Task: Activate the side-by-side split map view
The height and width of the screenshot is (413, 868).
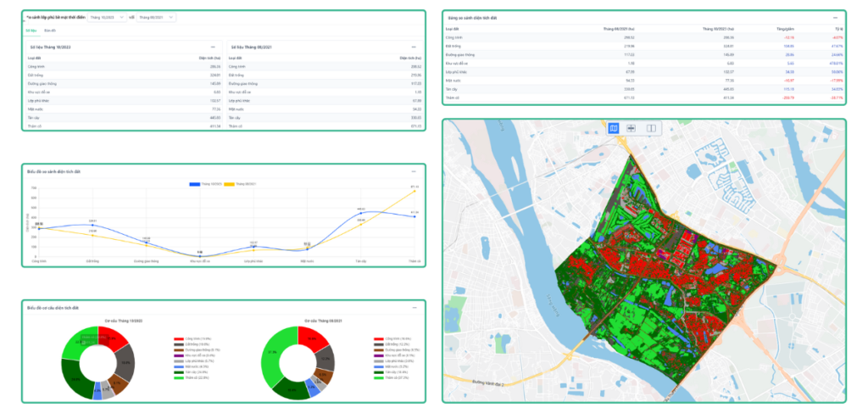Action: click(x=651, y=128)
